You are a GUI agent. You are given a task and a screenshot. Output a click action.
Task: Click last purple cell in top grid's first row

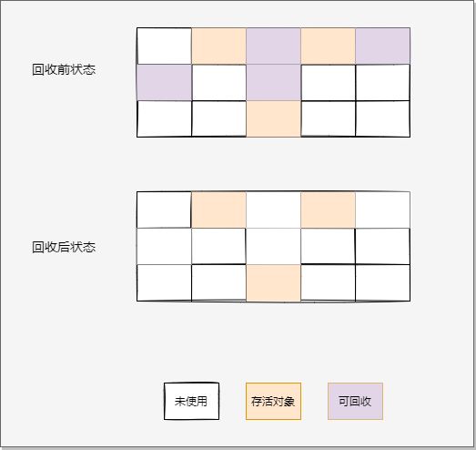(x=382, y=46)
